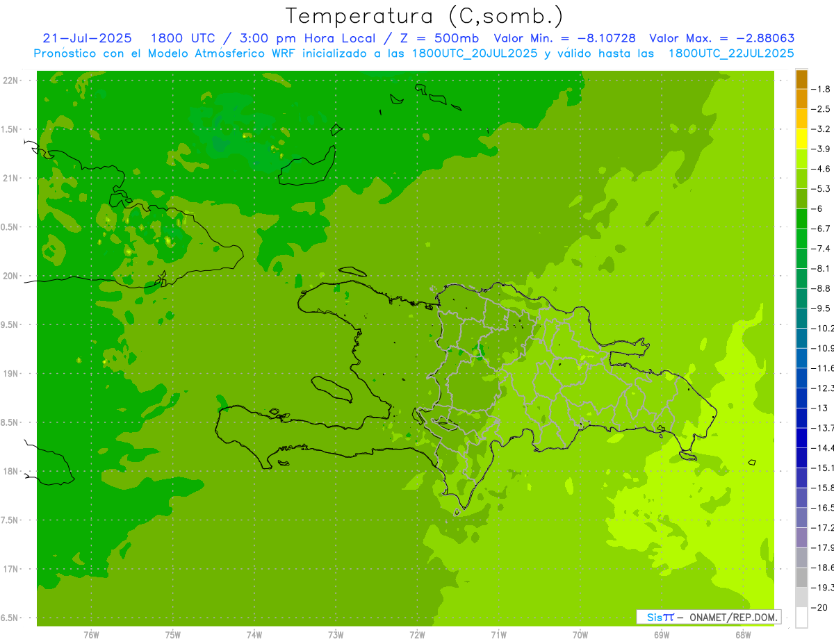Click the "-6.7" colorbar value
The image size is (834, 644).
click(x=821, y=229)
